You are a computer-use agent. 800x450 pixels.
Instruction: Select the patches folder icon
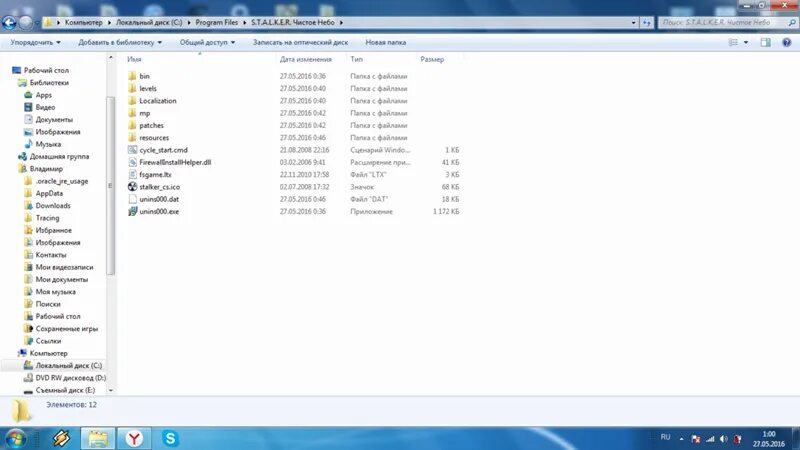pos(132,125)
